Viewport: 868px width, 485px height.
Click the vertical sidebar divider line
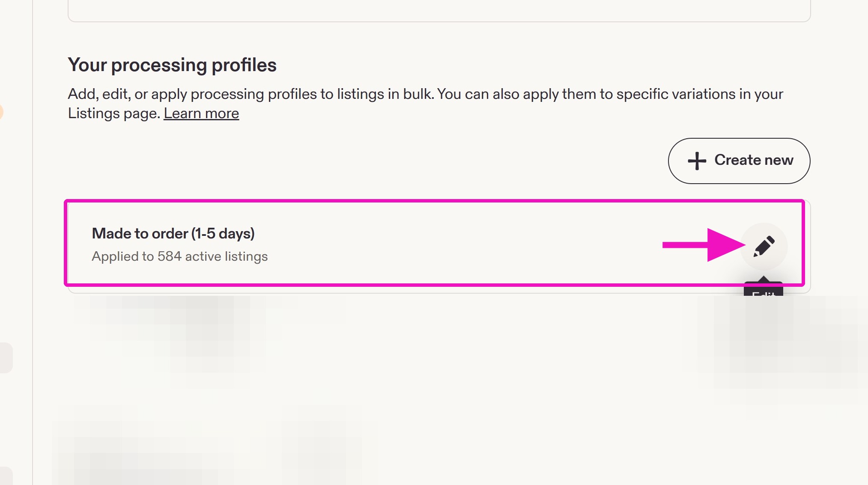[x=33, y=242]
